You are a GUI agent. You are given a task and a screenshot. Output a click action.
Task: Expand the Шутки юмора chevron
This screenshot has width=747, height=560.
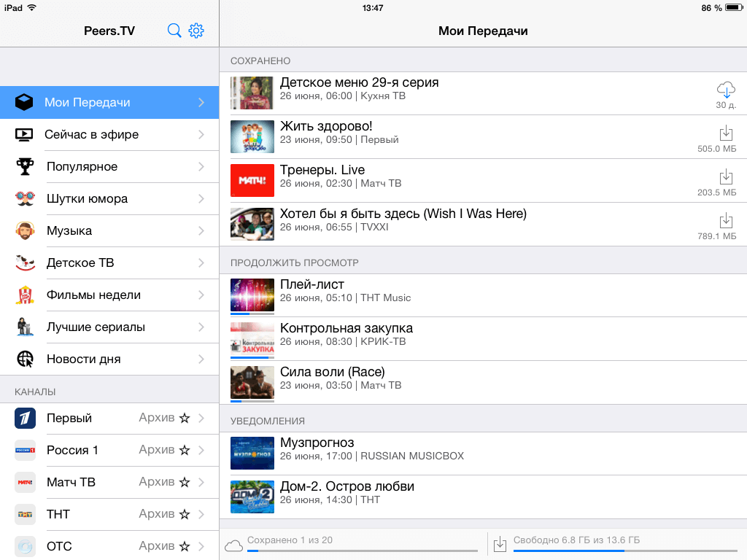pyautogui.click(x=201, y=198)
